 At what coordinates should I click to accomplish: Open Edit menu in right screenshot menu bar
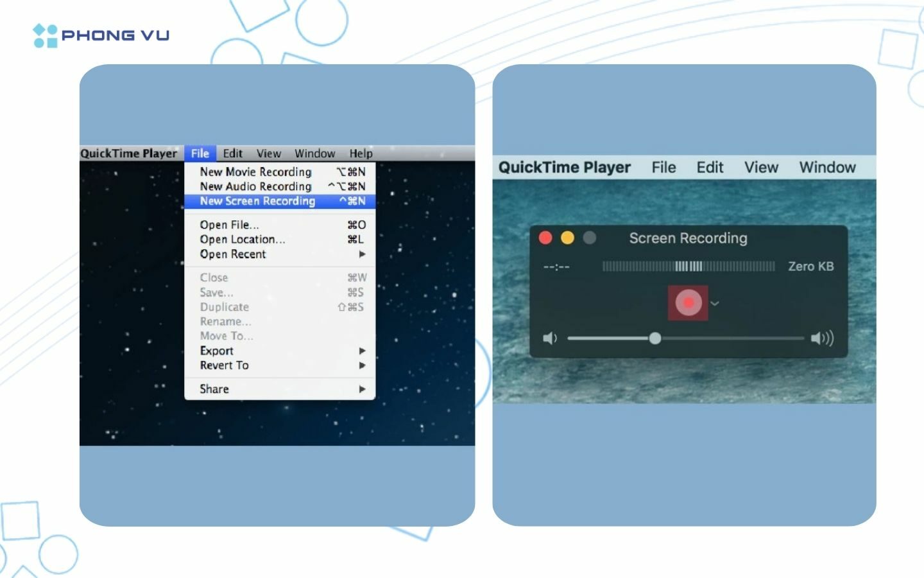click(x=710, y=168)
